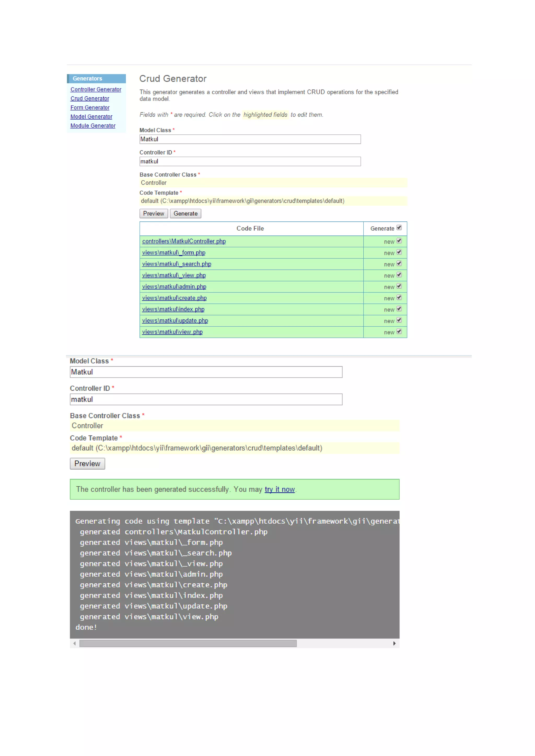Viewport: 535px width, 756px height.
Task: Uncheck the create.php generate checkbox
Action: click(x=399, y=298)
